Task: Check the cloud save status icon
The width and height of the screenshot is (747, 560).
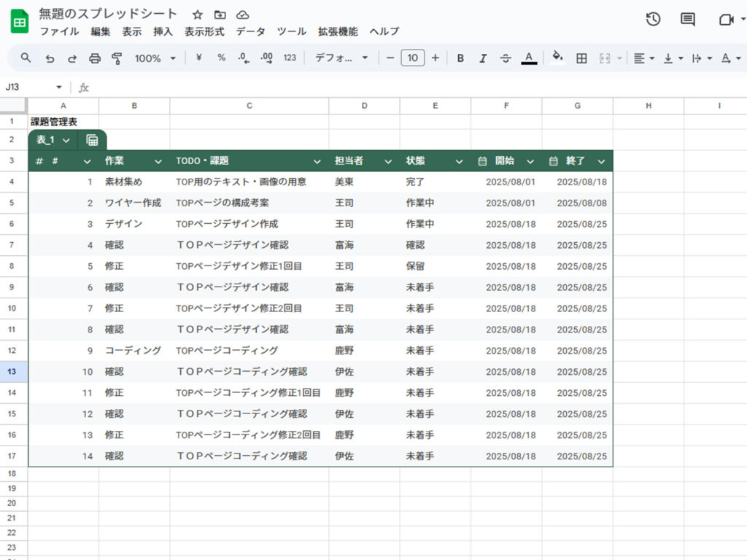Action: pyautogui.click(x=242, y=15)
